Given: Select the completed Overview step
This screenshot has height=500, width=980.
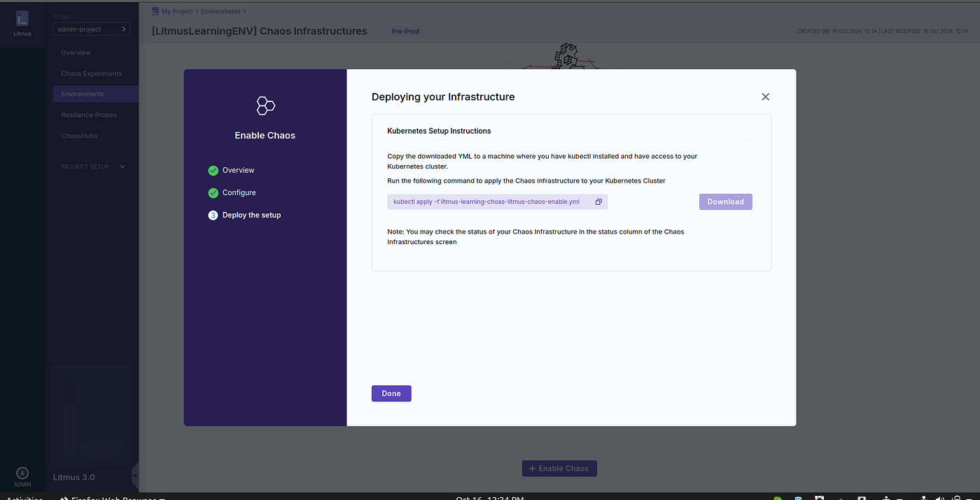Looking at the screenshot, I should 232,171.
